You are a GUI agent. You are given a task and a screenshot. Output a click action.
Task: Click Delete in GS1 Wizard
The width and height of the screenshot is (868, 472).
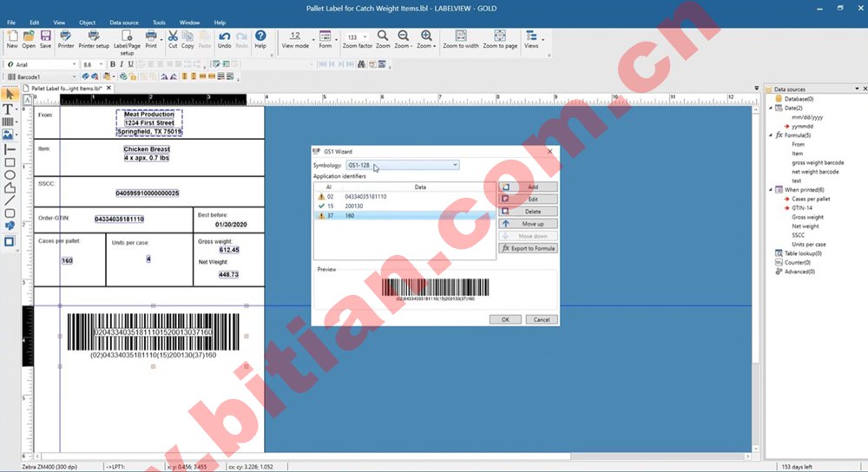(x=528, y=212)
